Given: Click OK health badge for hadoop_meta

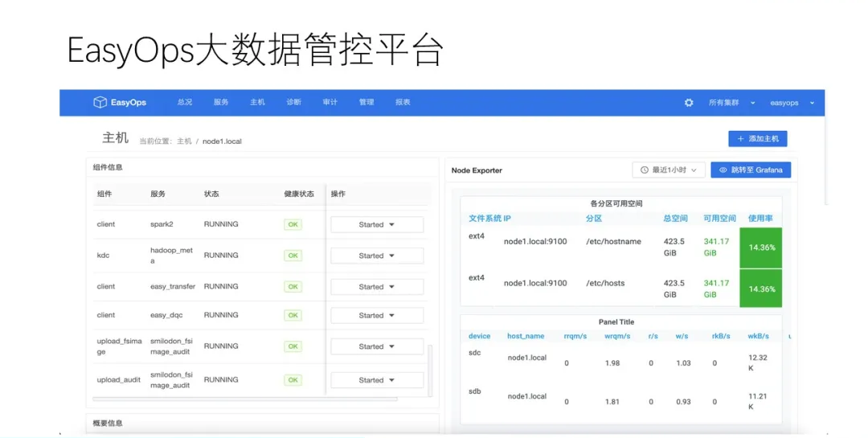Looking at the screenshot, I should [x=293, y=256].
